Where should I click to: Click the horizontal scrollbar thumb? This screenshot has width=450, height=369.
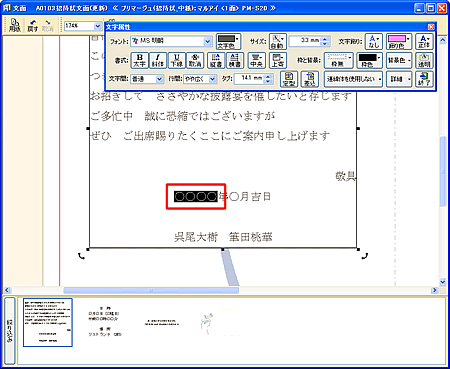point(151,290)
